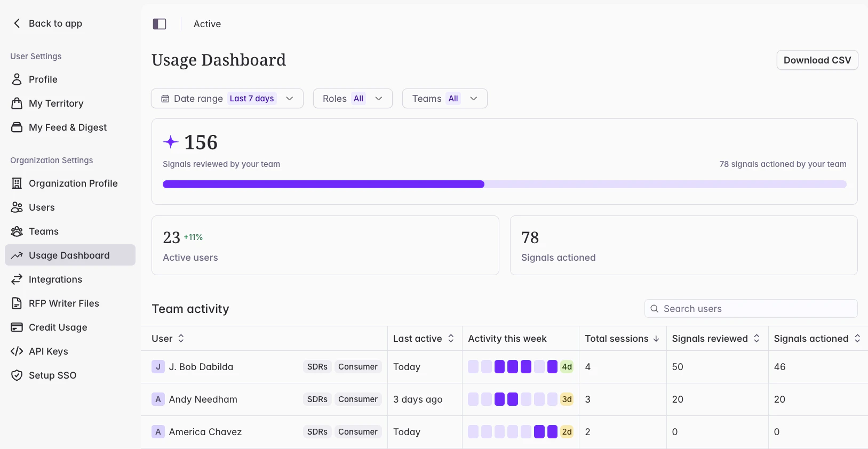This screenshot has width=868, height=449.
Task: Click the Download CSV button
Action: (817, 60)
